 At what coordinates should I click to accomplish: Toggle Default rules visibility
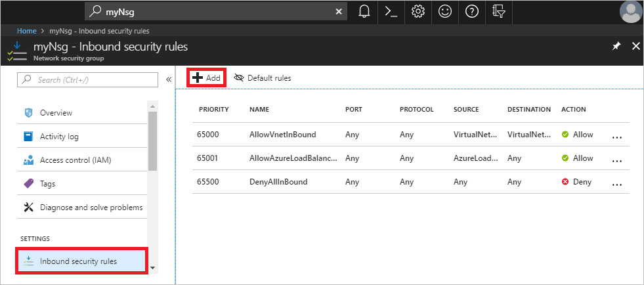coord(263,77)
